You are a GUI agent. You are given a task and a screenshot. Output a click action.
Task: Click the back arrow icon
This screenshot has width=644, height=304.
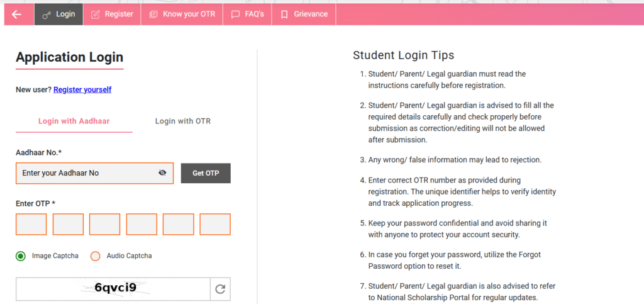click(x=16, y=14)
